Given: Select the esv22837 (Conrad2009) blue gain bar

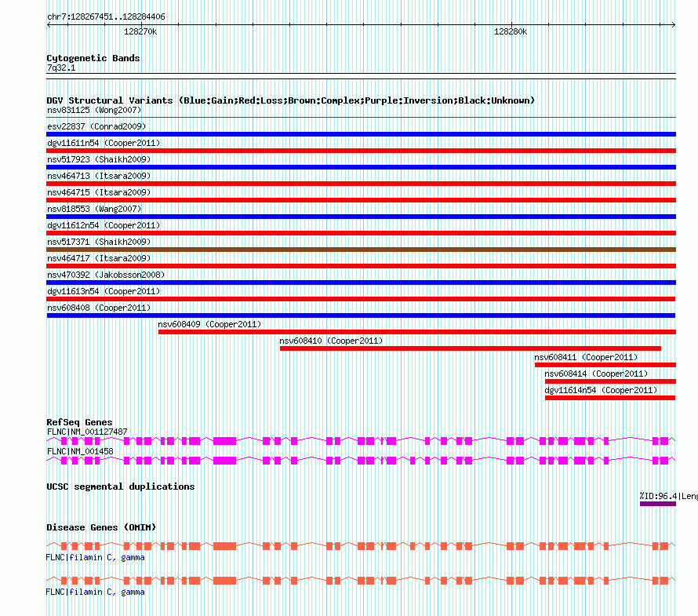Looking at the screenshot, I should (x=361, y=134).
